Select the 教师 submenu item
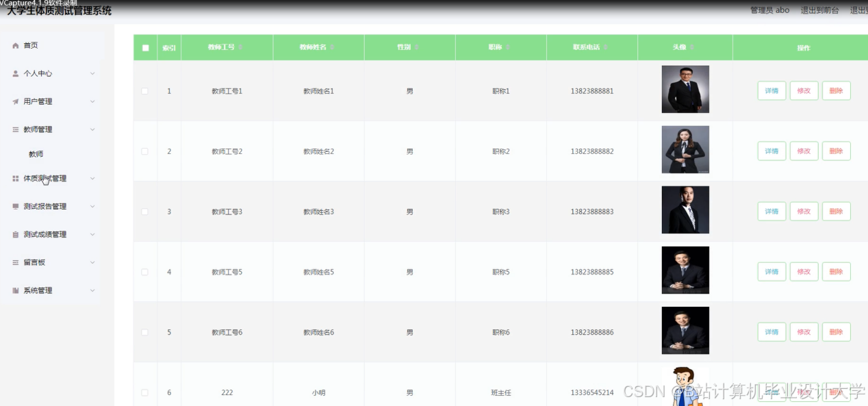Screen dimensions: 868x406 [x=36, y=154]
